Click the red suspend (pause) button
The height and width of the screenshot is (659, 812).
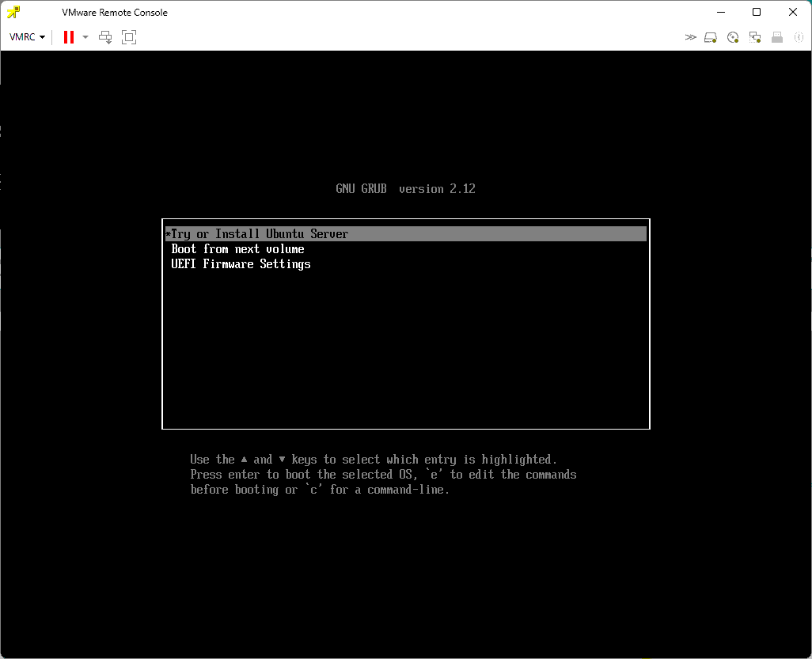(68, 36)
